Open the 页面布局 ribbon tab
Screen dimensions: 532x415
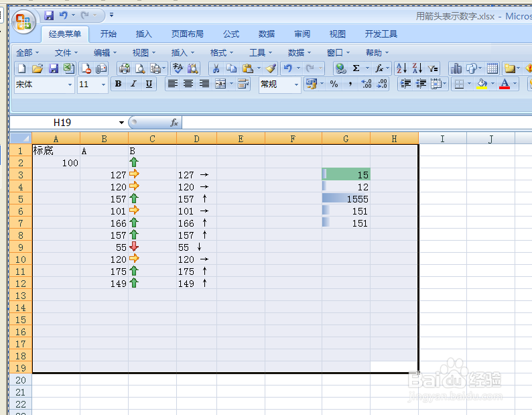(188, 34)
